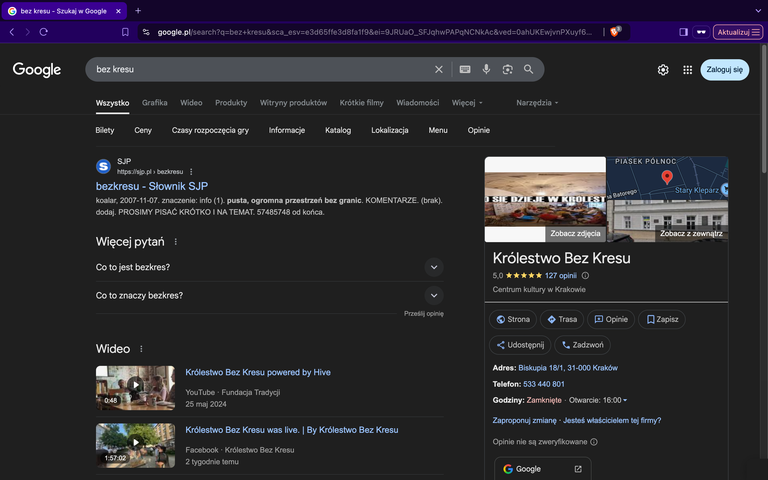The width and height of the screenshot is (768, 480).
Task: Open site settings icon in address bar
Action: point(146,32)
